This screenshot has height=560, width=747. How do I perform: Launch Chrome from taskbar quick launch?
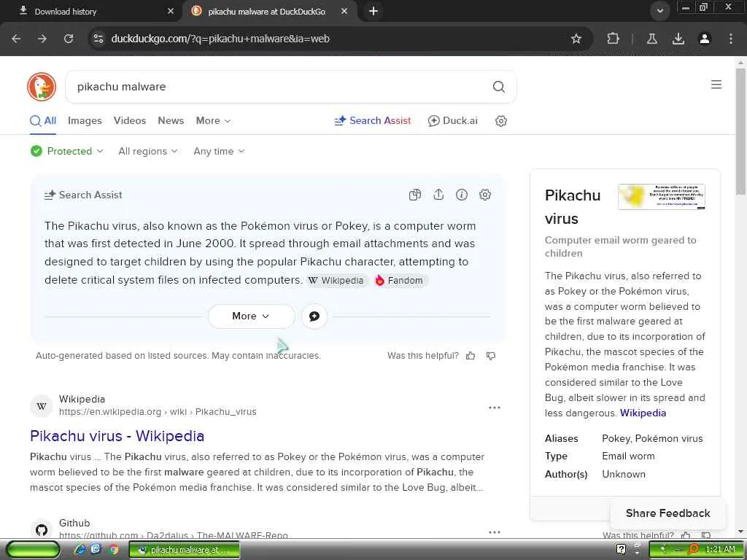tap(113, 550)
